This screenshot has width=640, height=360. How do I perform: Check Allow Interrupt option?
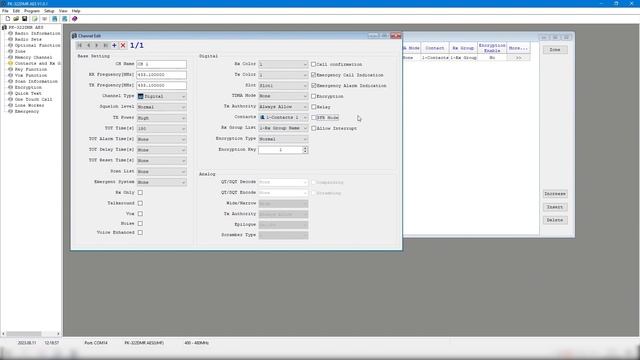point(313,128)
